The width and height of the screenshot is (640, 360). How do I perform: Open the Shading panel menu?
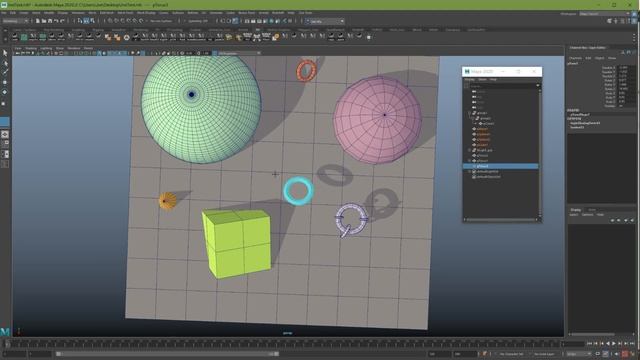(31, 48)
